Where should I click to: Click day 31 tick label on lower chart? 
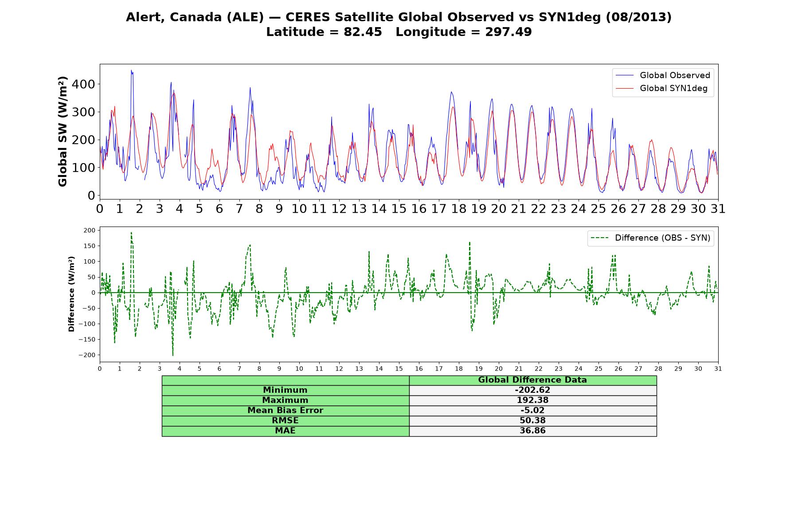[x=718, y=369]
